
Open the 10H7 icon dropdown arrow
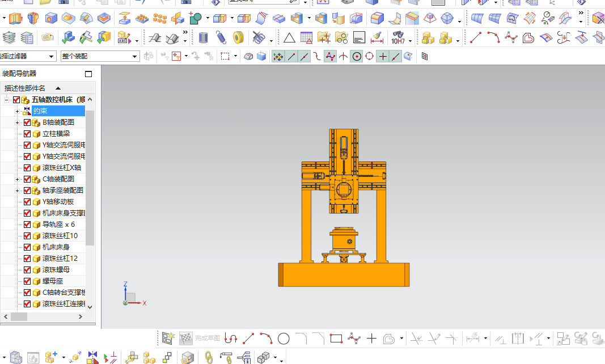pos(410,40)
